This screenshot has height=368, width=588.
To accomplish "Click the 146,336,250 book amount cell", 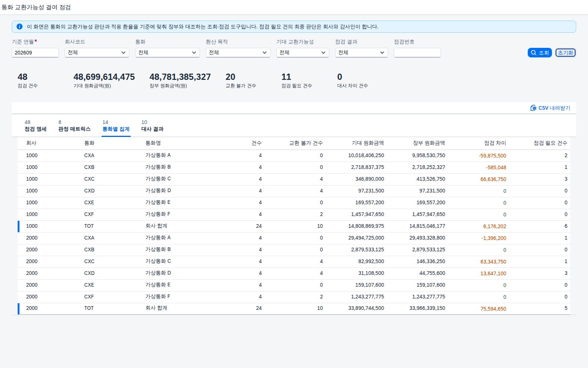I will pyautogui.click(x=431, y=261).
